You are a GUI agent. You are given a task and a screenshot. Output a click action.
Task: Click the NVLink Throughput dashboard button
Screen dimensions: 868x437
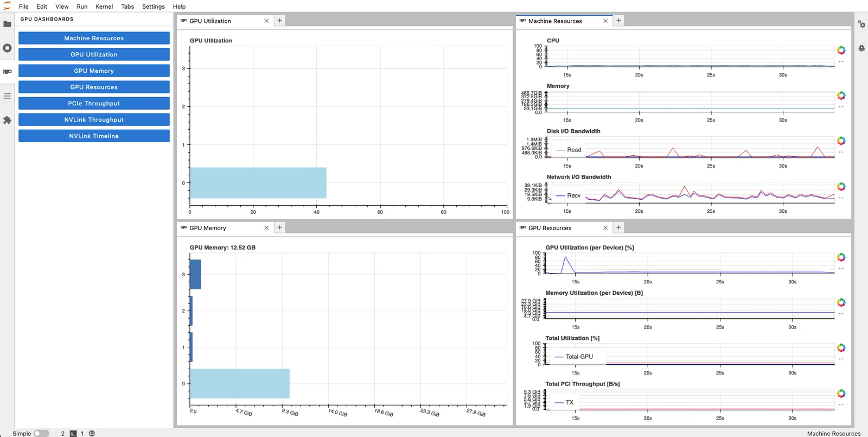click(x=94, y=119)
